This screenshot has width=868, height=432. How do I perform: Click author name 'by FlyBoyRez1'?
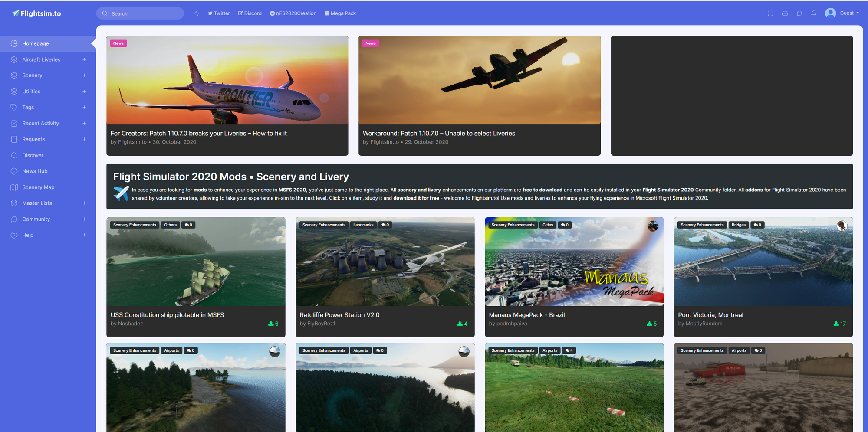pos(318,324)
